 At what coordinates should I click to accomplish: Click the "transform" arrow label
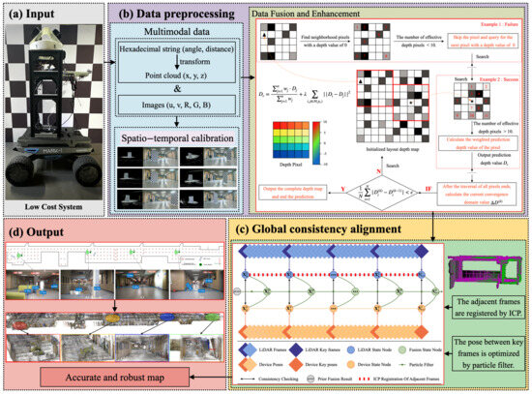194,62
